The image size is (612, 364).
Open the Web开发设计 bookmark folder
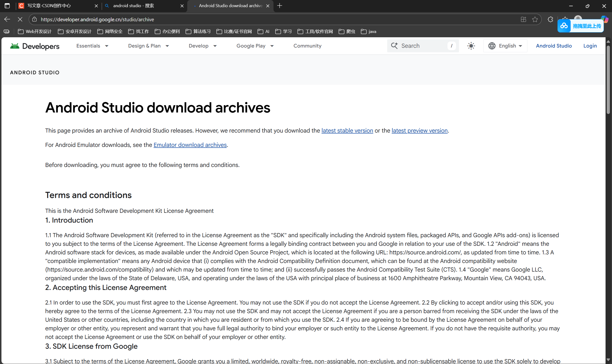click(35, 31)
